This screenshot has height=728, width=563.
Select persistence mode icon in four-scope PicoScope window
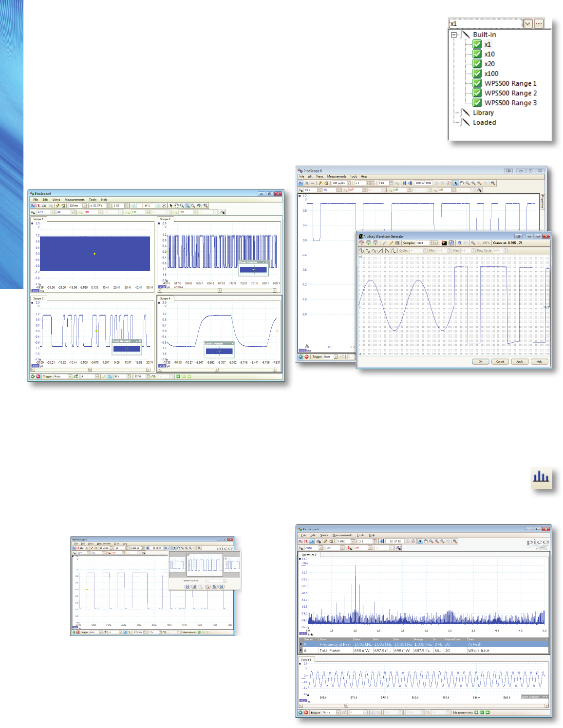click(x=39, y=205)
